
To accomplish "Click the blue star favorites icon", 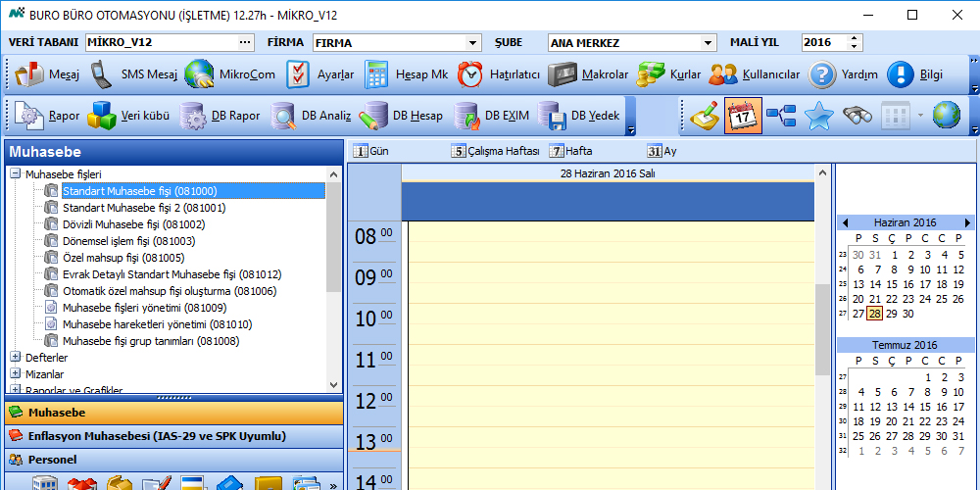I will click(818, 116).
